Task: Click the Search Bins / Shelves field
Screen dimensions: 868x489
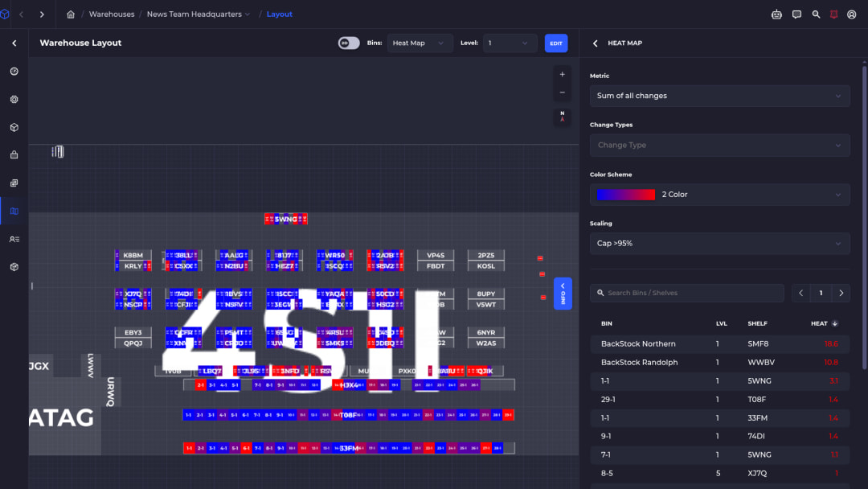Action: [686, 293]
